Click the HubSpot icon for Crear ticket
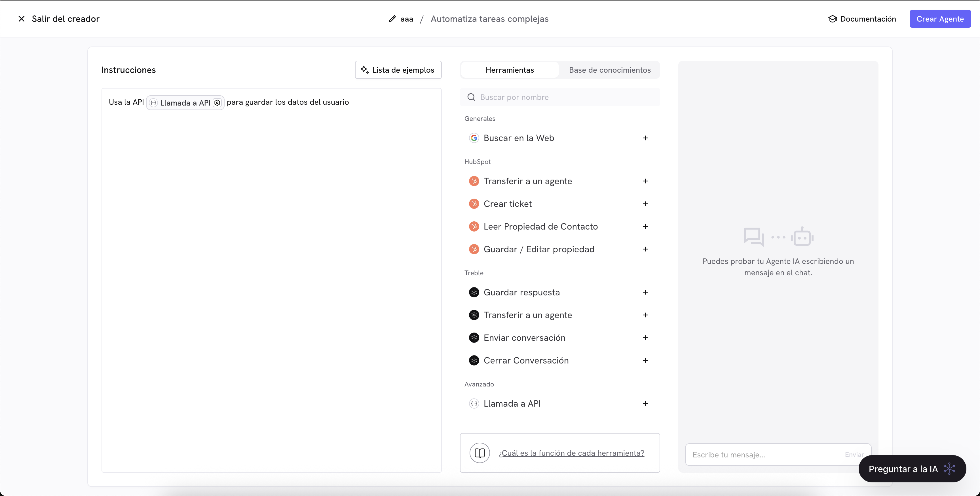 click(474, 204)
